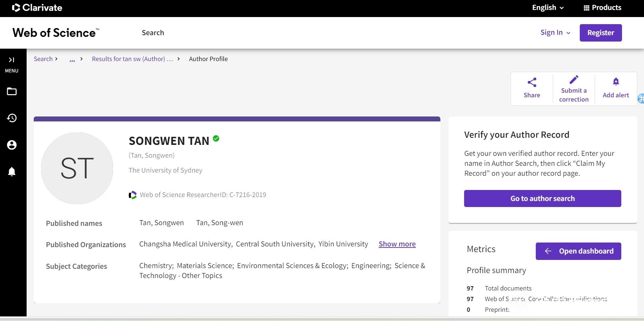
Task: Open the English language dropdown
Action: tap(548, 7)
